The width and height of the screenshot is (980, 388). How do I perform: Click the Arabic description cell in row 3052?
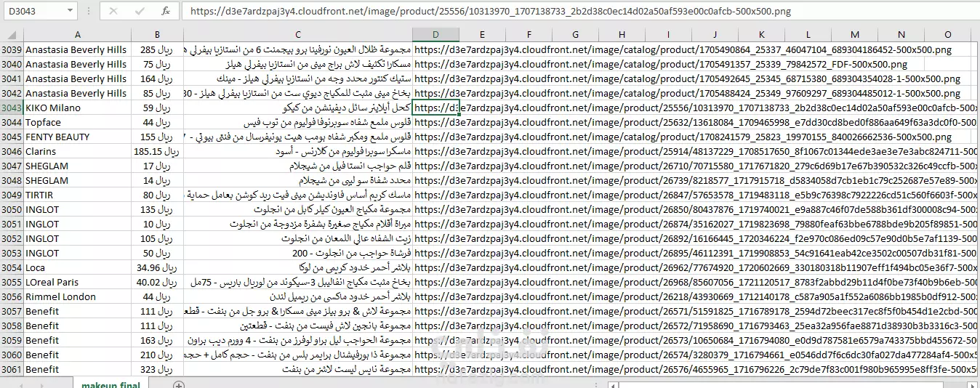[x=297, y=238]
